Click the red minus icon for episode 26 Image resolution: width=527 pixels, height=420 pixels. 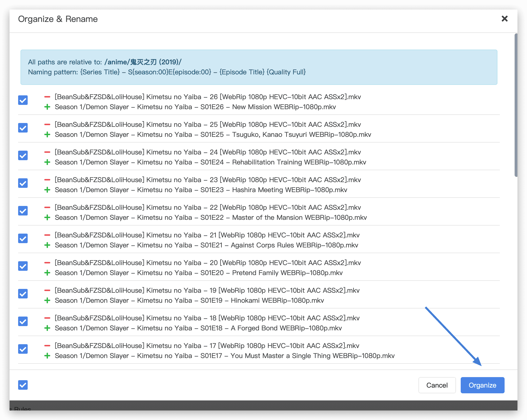tap(47, 97)
